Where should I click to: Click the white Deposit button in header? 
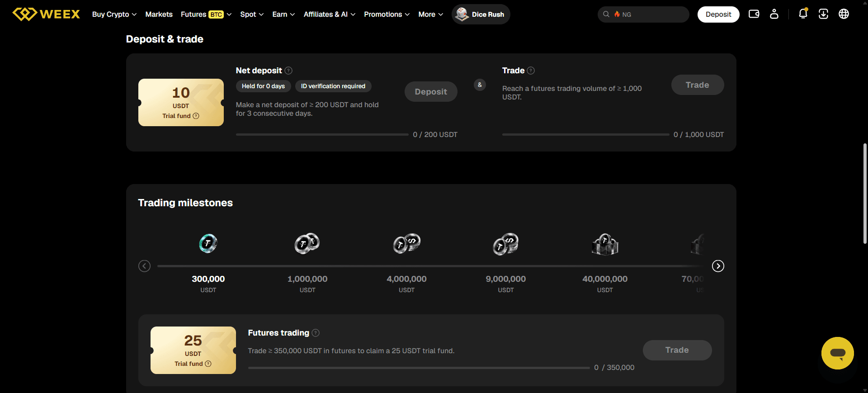tap(718, 14)
